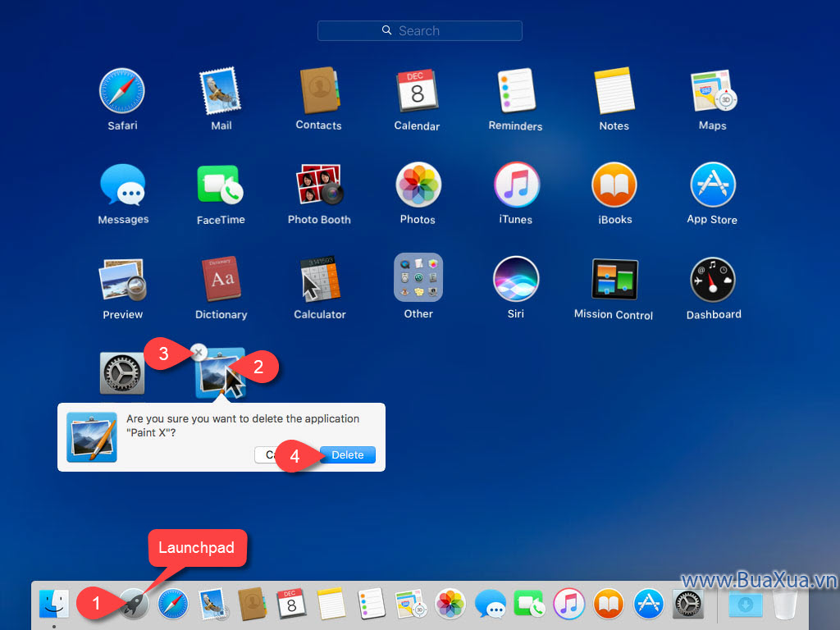
Task: Open Photo Booth app
Action: [319, 185]
